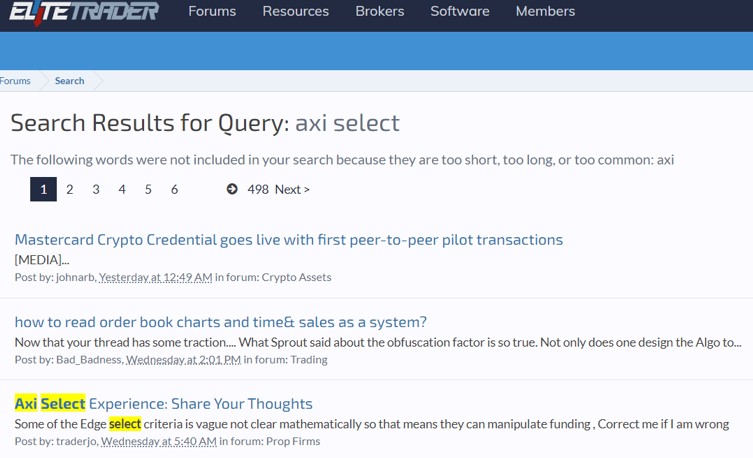Click Wednesday at 5:40 AM timestamp

coord(159,441)
